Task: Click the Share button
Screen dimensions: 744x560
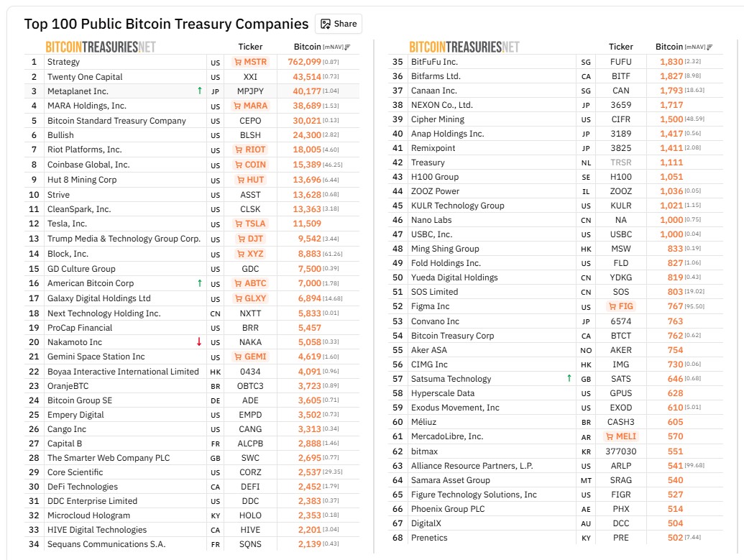Action: pyautogui.click(x=339, y=24)
